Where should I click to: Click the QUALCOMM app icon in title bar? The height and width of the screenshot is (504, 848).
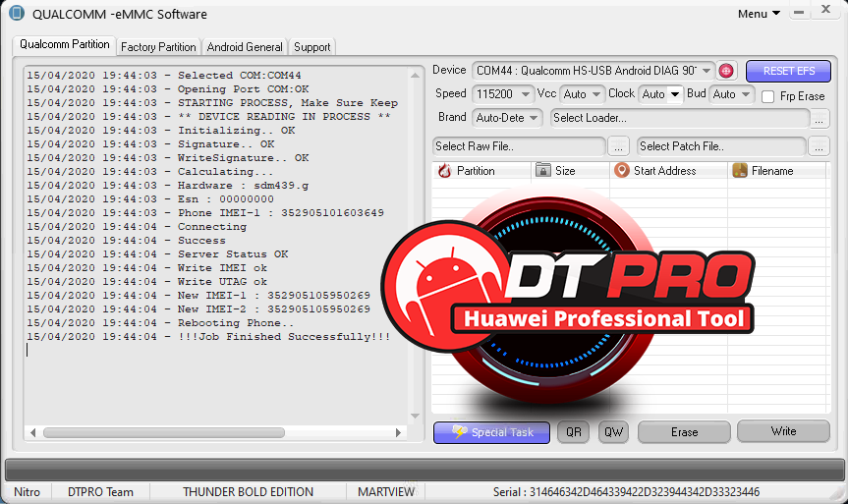[17, 14]
